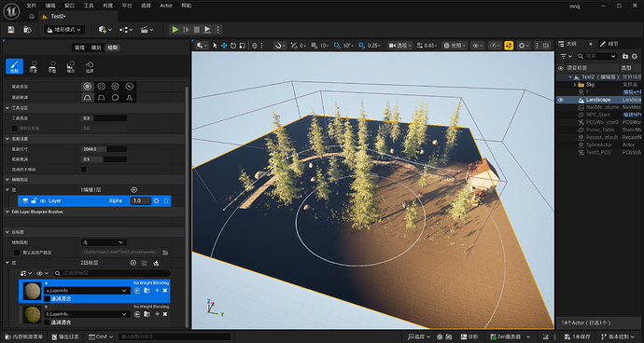Choose the pattern brush type icon
This screenshot has width=644, height=343.
click(116, 87)
